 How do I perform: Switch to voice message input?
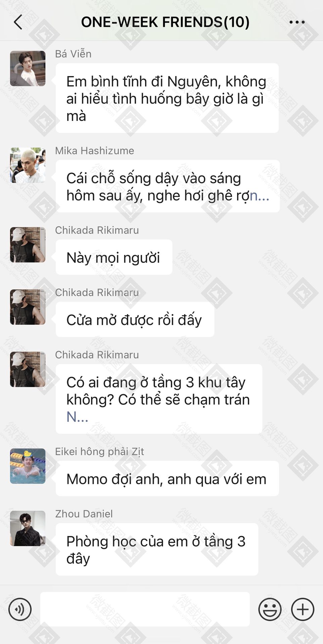pyautogui.click(x=20, y=609)
